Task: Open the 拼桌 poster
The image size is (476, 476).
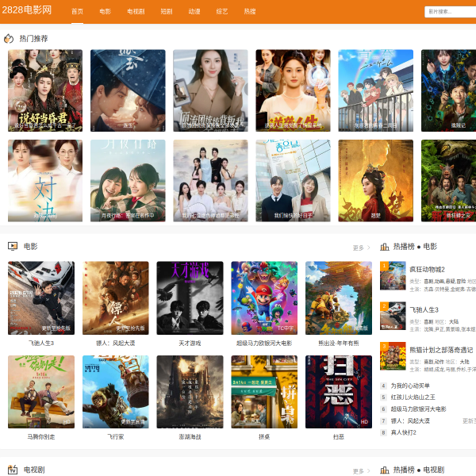Action: [x=264, y=392]
